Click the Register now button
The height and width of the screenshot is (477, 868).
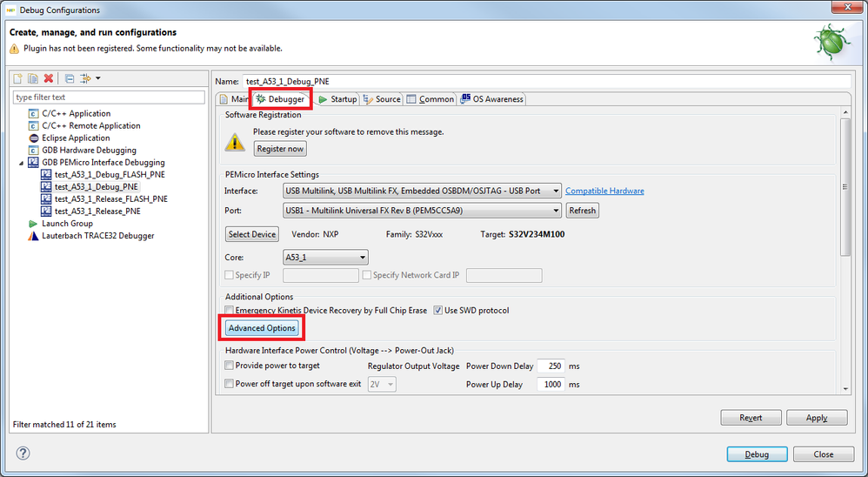280,149
